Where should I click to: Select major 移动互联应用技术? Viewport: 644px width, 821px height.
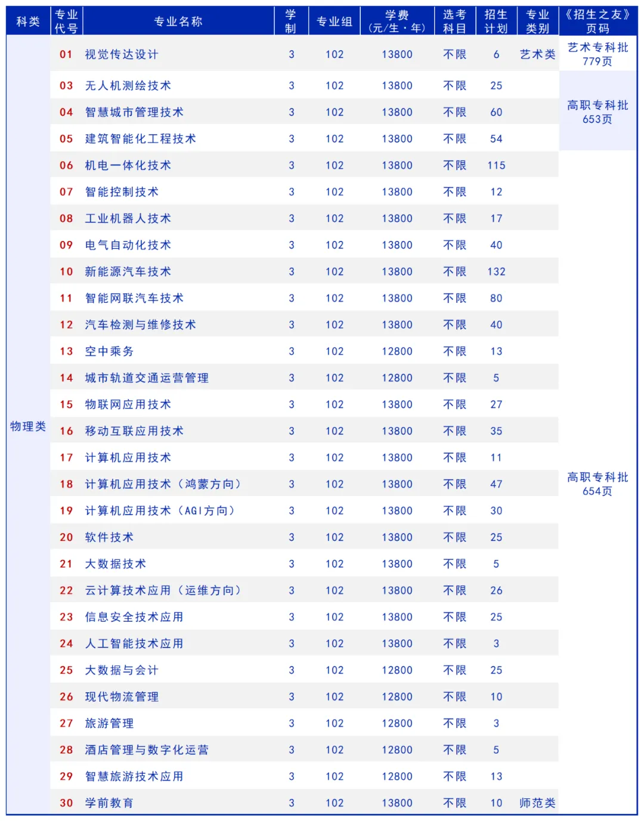[134, 431]
